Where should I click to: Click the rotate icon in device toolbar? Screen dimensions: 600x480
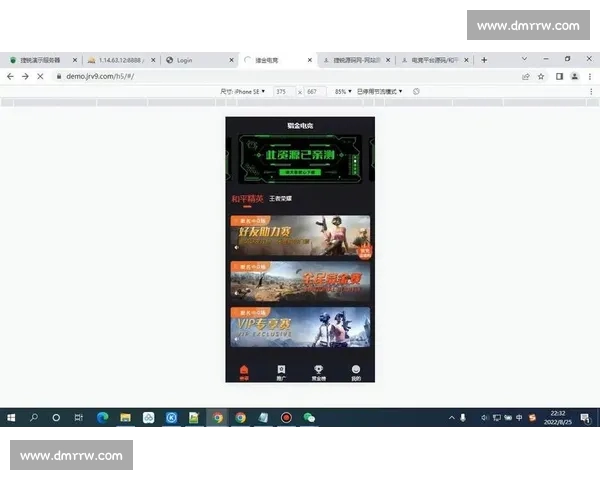(416, 91)
